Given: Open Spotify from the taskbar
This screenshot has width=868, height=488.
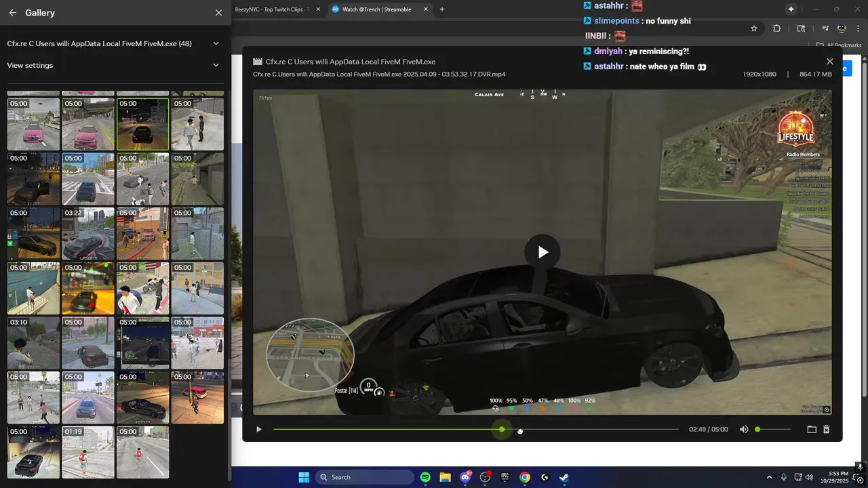Looking at the screenshot, I should point(425,477).
